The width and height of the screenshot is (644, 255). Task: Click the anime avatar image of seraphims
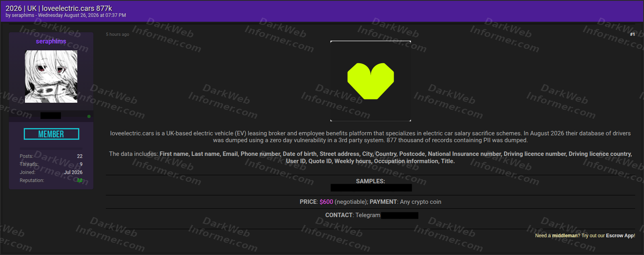(51, 77)
